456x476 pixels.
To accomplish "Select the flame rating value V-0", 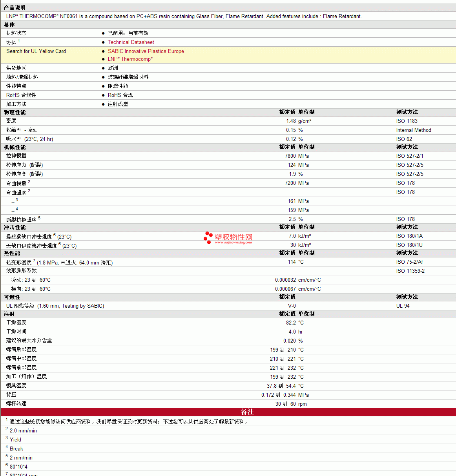I will click(x=292, y=306).
